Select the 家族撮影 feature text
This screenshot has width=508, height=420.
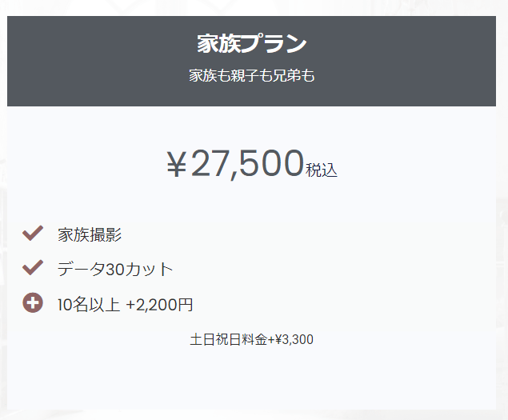click(90, 234)
